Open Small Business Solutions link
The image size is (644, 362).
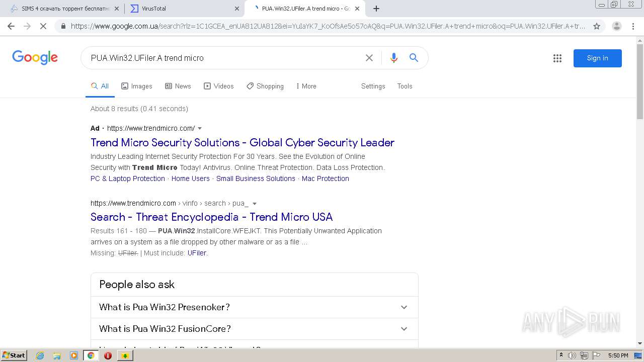pyautogui.click(x=256, y=178)
